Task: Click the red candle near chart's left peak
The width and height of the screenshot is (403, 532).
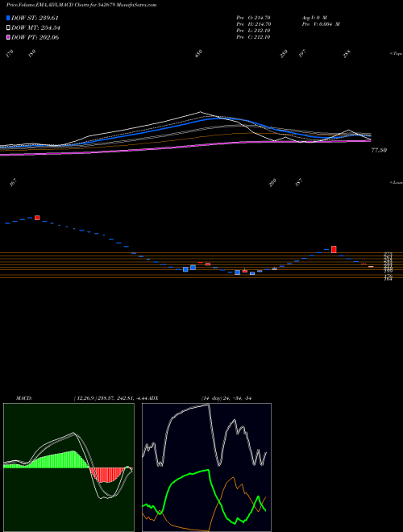Action: (37, 218)
